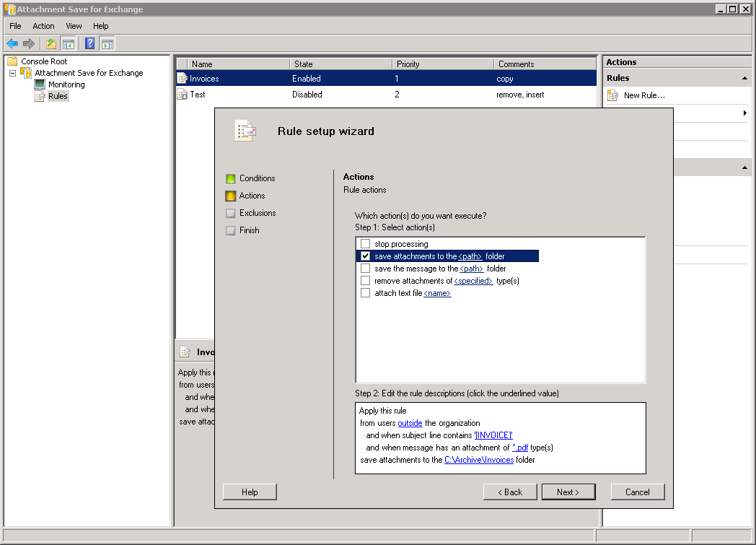The image size is (756, 545).
Task: Click the C:\Archive\Invoices folder link
Action: (x=479, y=460)
